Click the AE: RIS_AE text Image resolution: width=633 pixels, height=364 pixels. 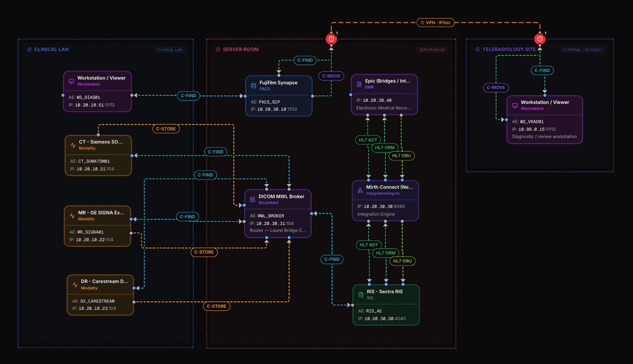click(370, 311)
